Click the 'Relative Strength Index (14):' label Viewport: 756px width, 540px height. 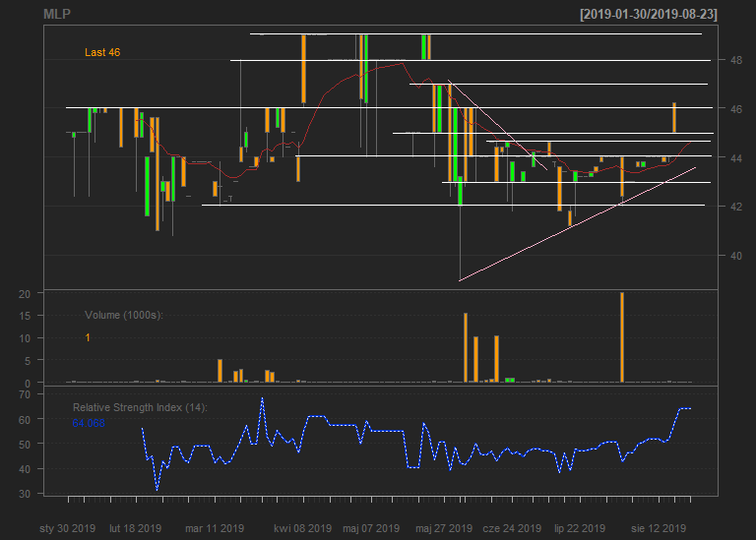click(x=140, y=407)
